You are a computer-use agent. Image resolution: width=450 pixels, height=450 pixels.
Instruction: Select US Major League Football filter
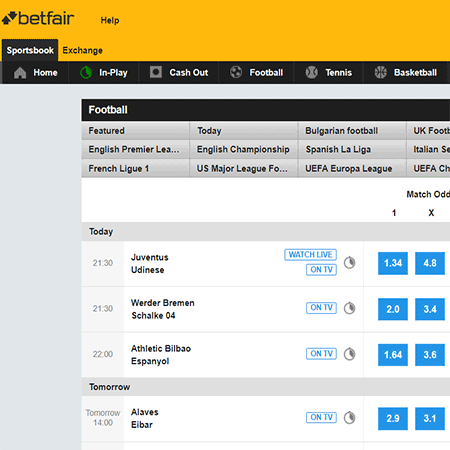(x=244, y=168)
